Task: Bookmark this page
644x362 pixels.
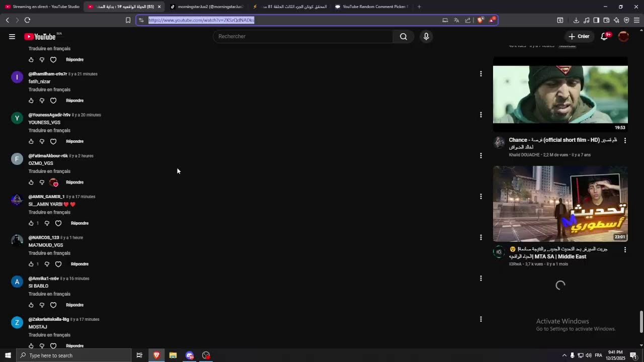Action: tap(128, 20)
